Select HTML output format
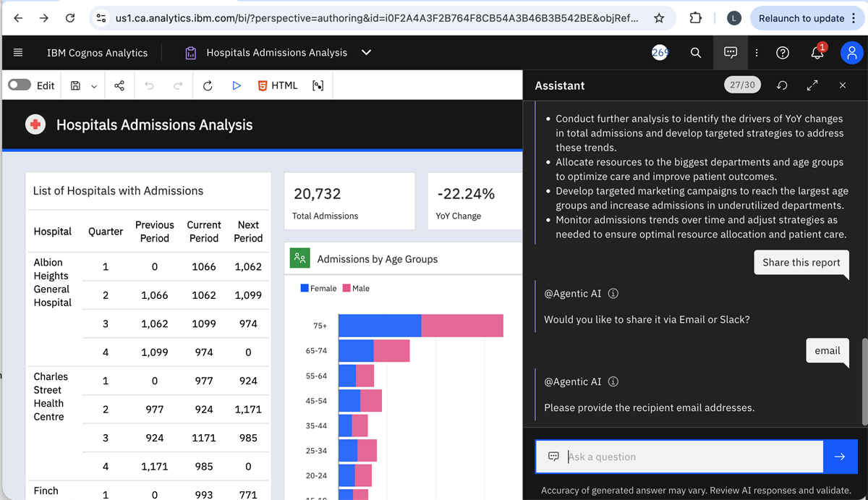Image resolution: width=868 pixels, height=500 pixels. point(278,85)
